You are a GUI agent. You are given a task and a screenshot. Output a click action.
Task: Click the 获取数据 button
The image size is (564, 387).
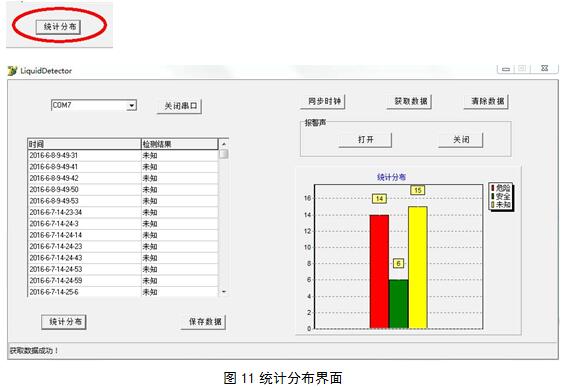click(x=409, y=101)
